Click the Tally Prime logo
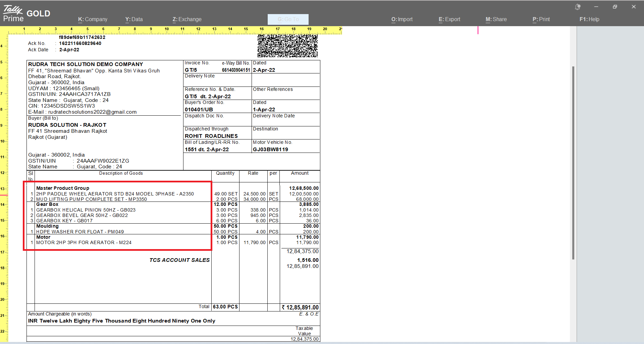Viewport: 644px width, 344px height. point(13,13)
